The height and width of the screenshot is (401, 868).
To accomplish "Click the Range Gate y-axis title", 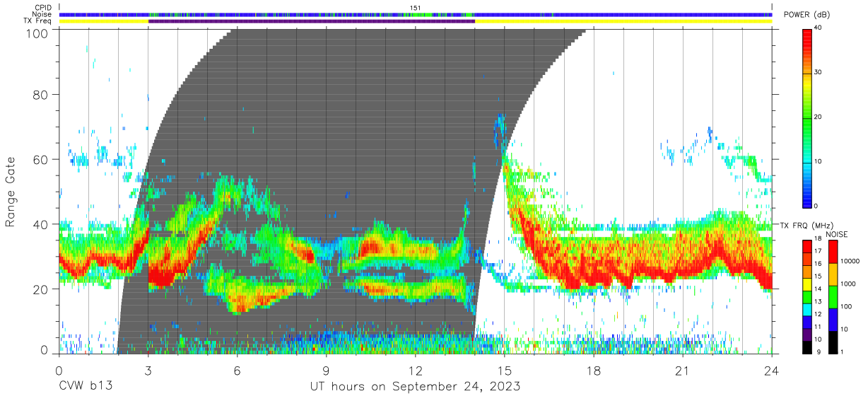I will point(11,192).
